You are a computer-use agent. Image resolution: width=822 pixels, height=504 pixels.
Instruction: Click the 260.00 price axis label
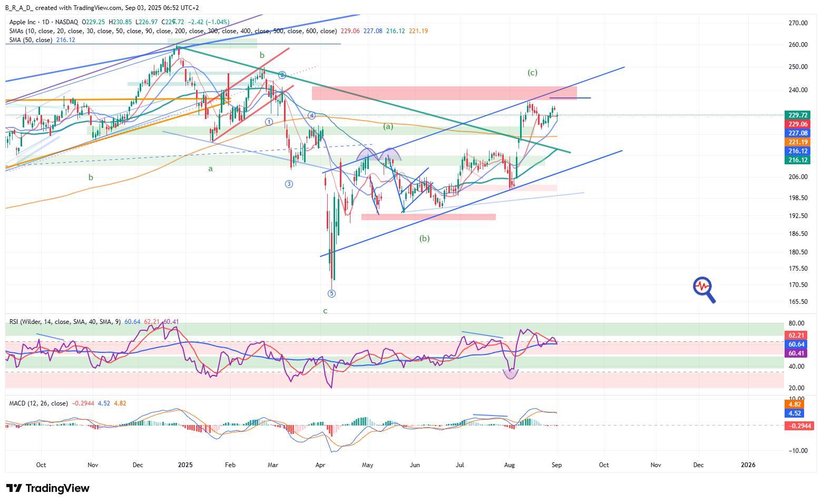[x=798, y=45]
